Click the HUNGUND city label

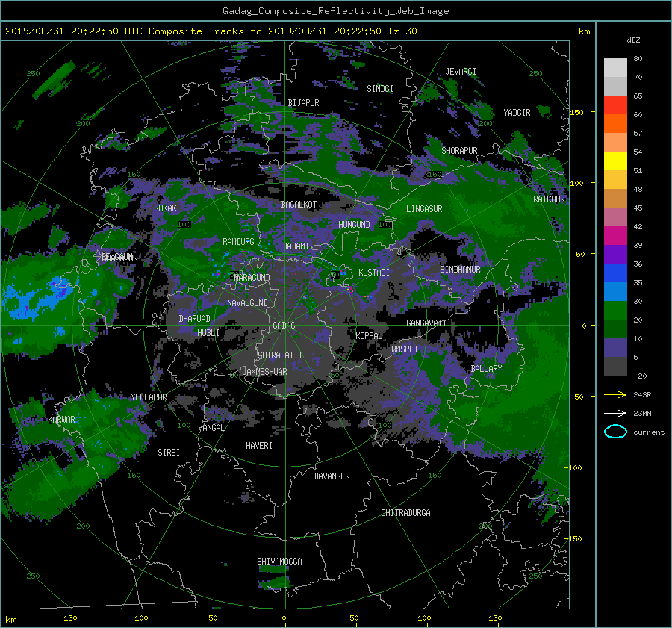click(x=354, y=224)
